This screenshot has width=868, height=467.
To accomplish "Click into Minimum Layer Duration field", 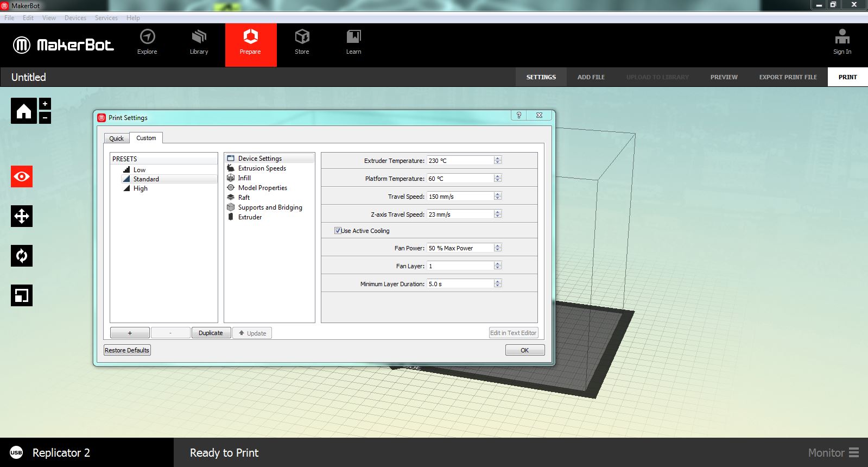I will (x=460, y=283).
